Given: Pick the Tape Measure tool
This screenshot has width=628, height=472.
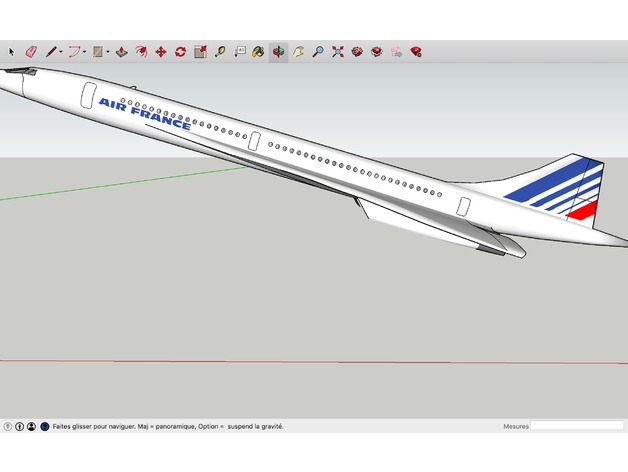Looking at the screenshot, I should point(220,52).
